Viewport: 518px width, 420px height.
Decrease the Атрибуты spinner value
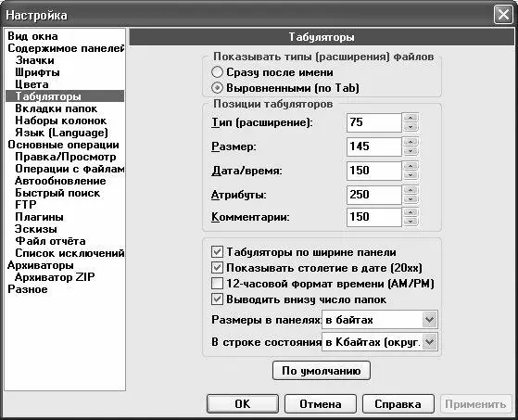point(411,199)
